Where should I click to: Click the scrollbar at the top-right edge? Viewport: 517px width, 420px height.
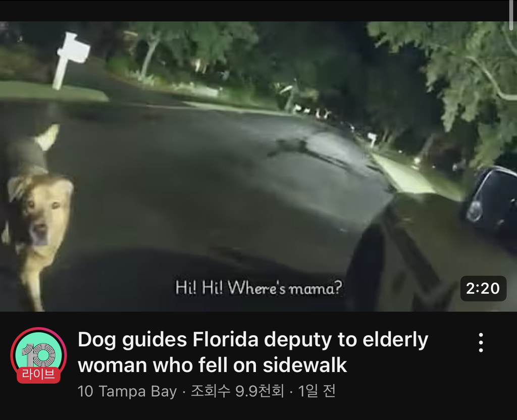[513, 11]
